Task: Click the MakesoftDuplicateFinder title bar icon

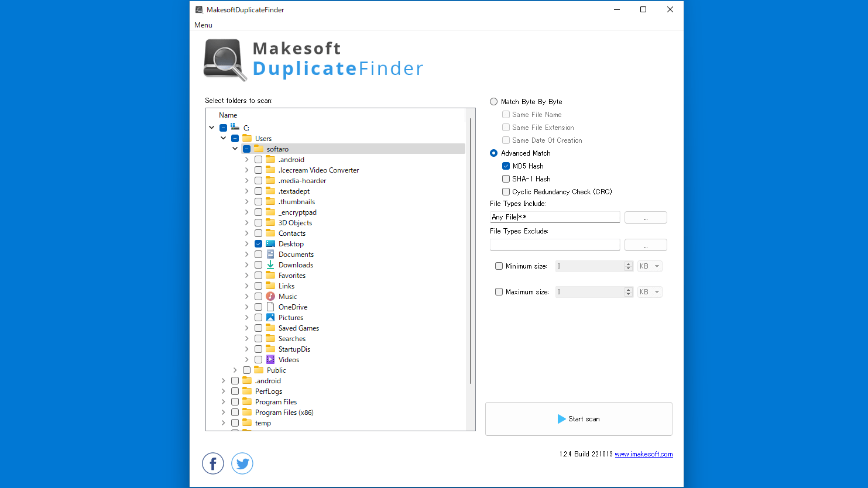Action: click(199, 9)
